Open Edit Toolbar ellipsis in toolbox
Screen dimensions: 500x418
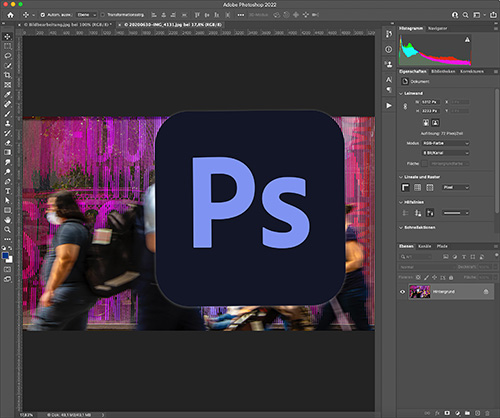tap(7, 239)
